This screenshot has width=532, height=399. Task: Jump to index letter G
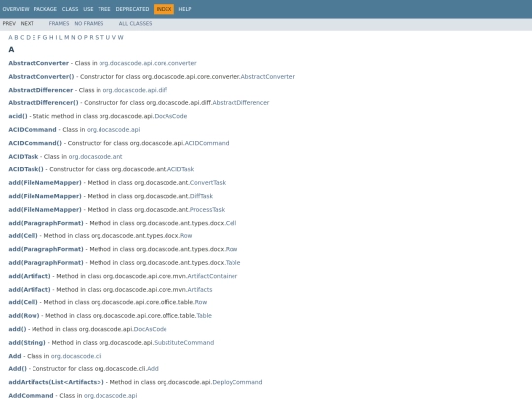(x=44, y=37)
